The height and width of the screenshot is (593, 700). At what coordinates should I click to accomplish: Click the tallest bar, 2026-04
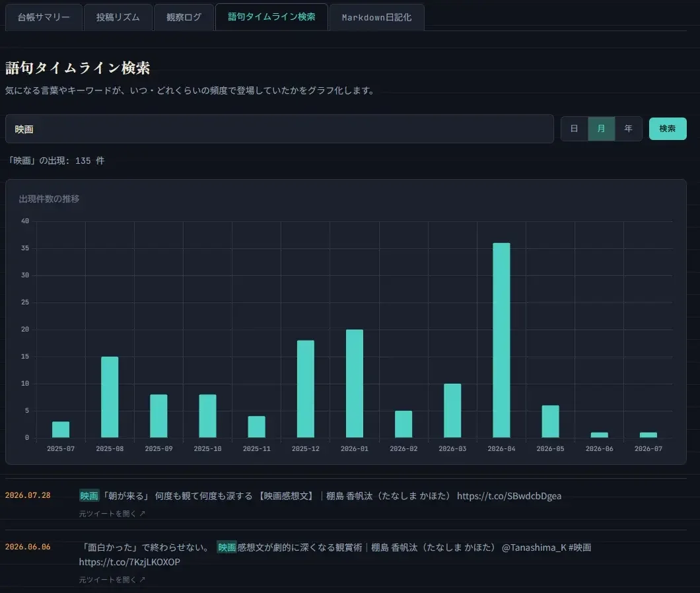pyautogui.click(x=501, y=340)
